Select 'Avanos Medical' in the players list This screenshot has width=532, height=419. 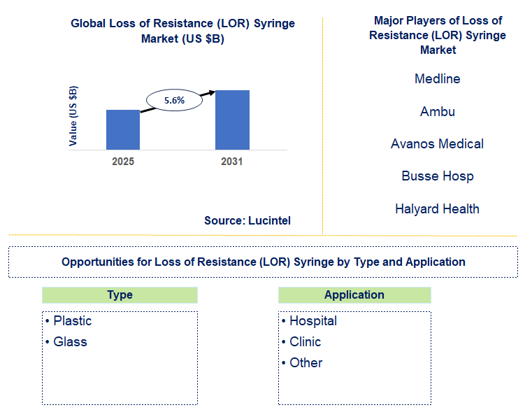point(437,144)
